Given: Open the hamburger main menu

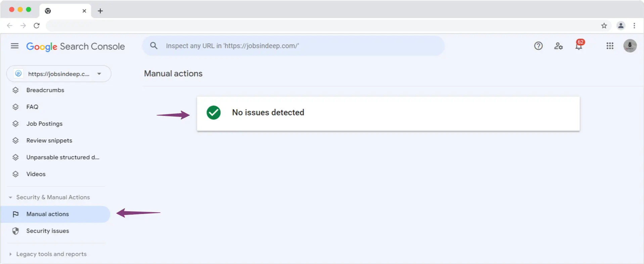Looking at the screenshot, I should pos(14,46).
